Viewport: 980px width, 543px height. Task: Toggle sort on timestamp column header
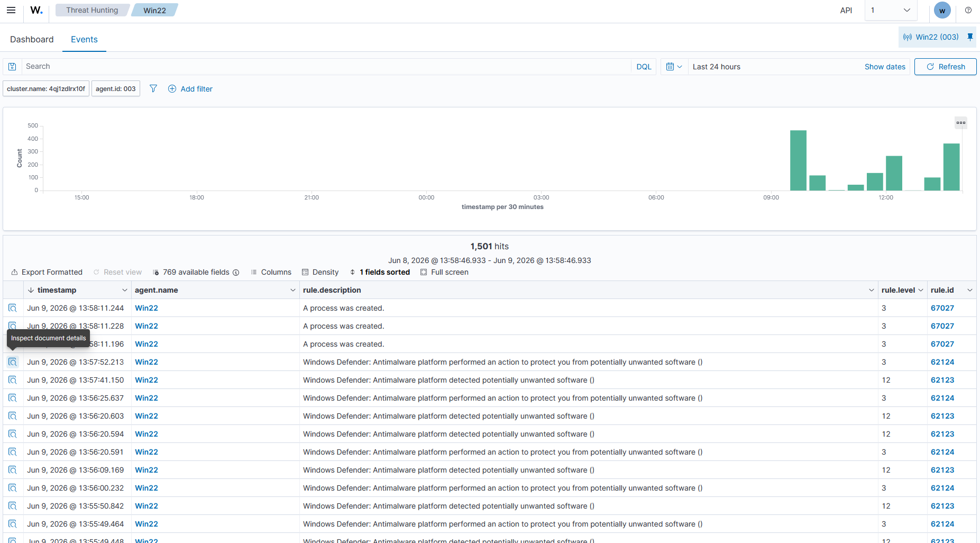pos(57,290)
